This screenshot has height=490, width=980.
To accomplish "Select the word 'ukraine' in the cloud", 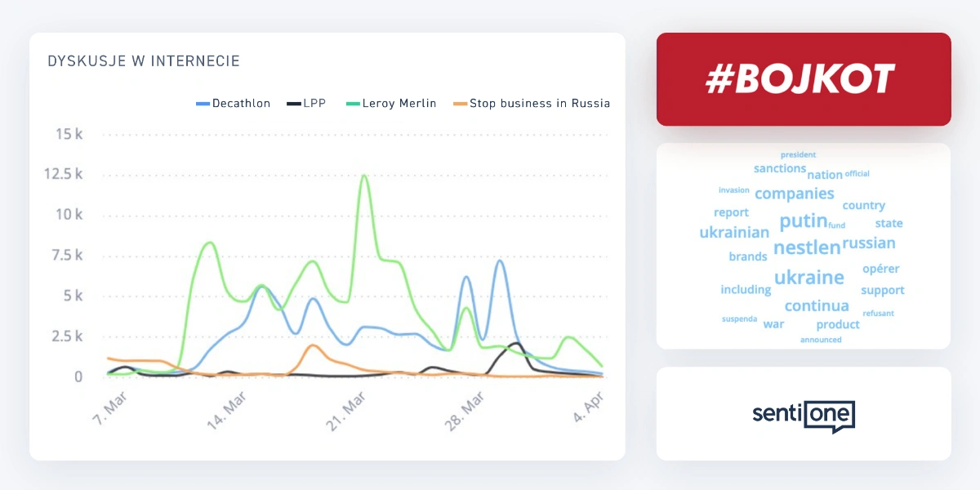I will (x=809, y=277).
